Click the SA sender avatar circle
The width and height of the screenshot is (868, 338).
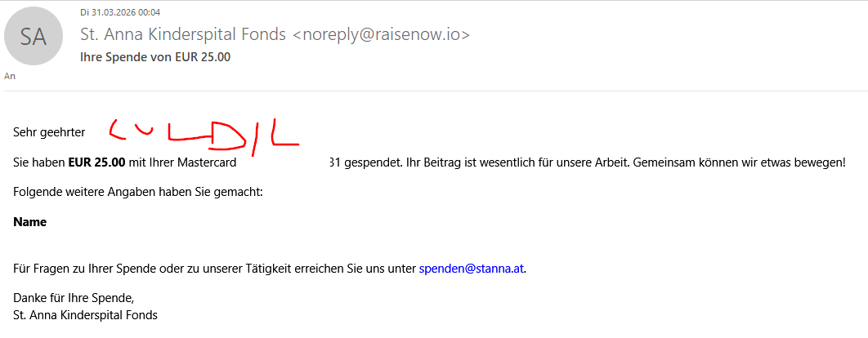(34, 36)
